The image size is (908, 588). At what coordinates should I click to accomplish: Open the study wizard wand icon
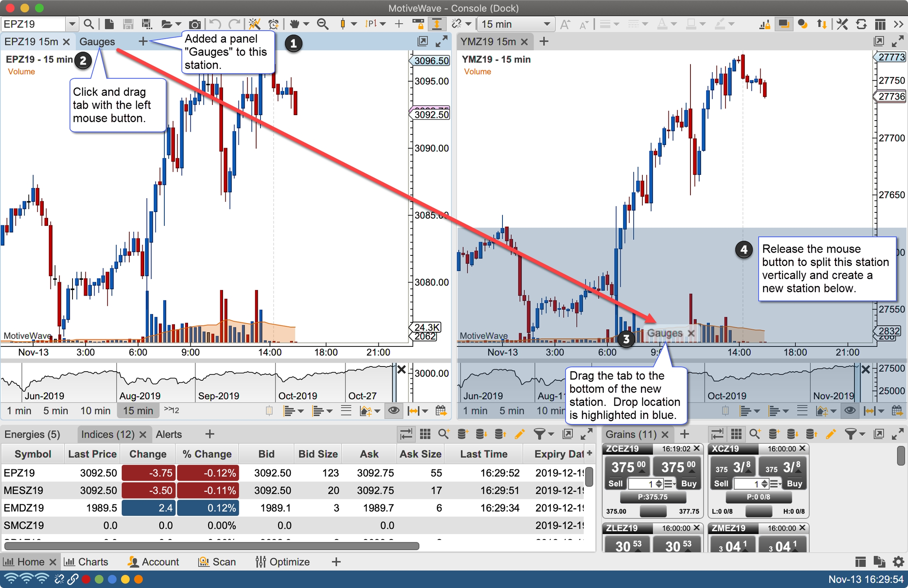254,24
